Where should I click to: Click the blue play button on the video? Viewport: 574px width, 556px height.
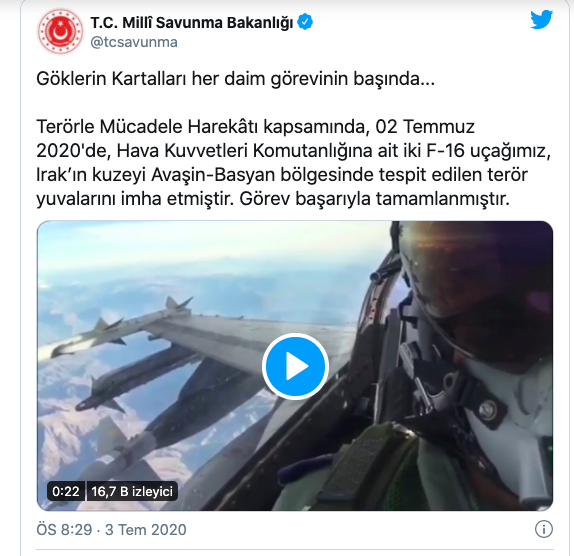click(x=295, y=366)
